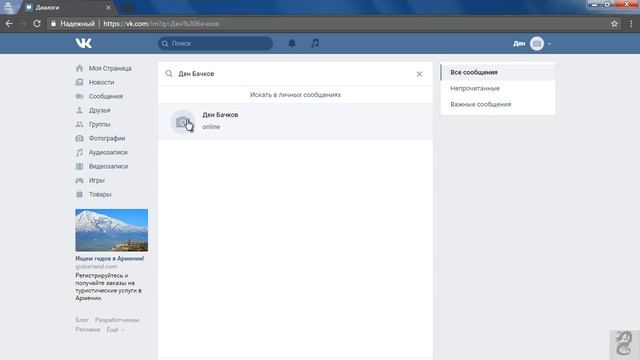The height and width of the screenshot is (360, 640).
Task: Expand the profile dropdown arrow
Action: [x=549, y=44]
